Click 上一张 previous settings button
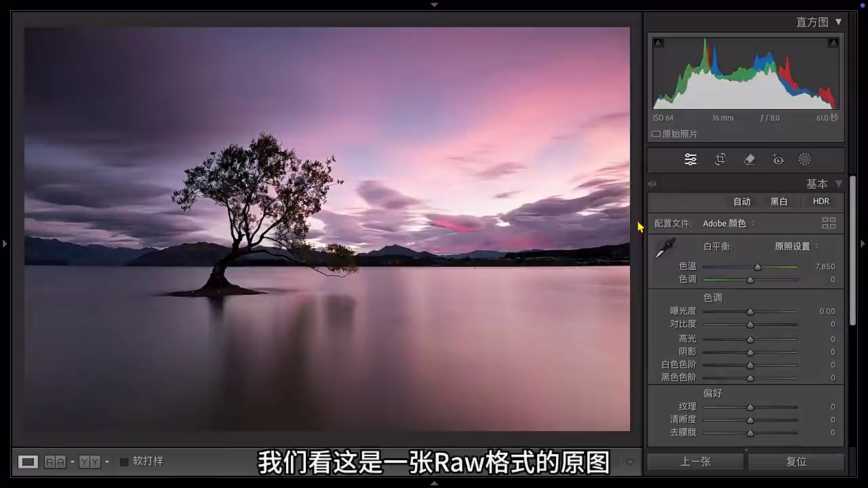 696,462
